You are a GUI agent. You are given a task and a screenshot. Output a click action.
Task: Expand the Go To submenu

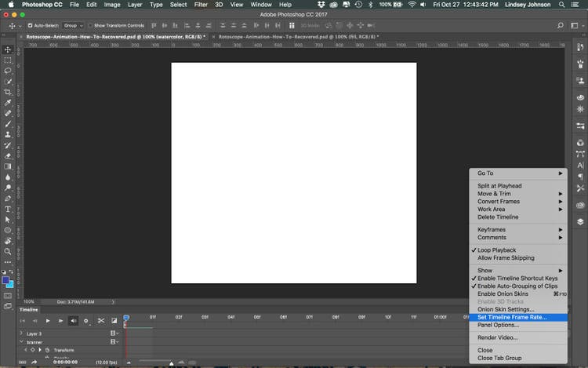pyautogui.click(x=518, y=173)
